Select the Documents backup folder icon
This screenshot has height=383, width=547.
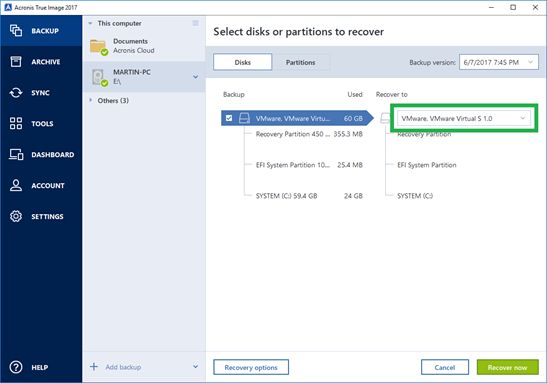(x=98, y=47)
